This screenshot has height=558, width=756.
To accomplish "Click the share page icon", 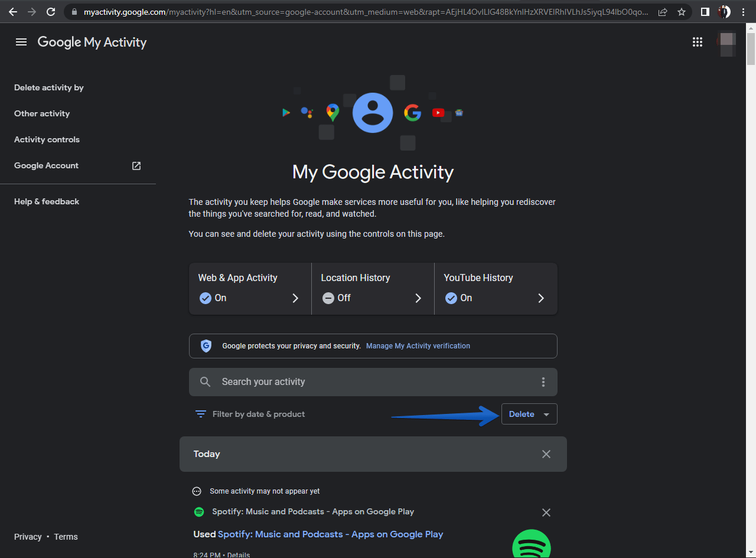I will click(x=663, y=12).
